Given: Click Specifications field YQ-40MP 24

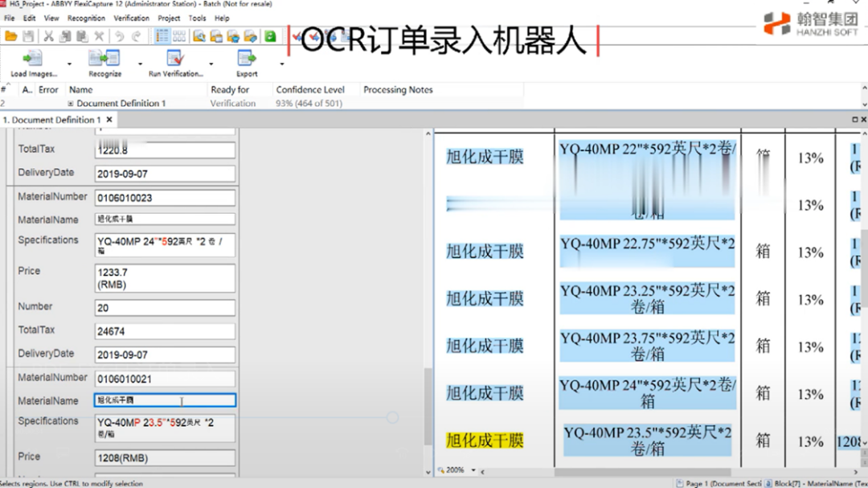Looking at the screenshot, I should 165,245.
